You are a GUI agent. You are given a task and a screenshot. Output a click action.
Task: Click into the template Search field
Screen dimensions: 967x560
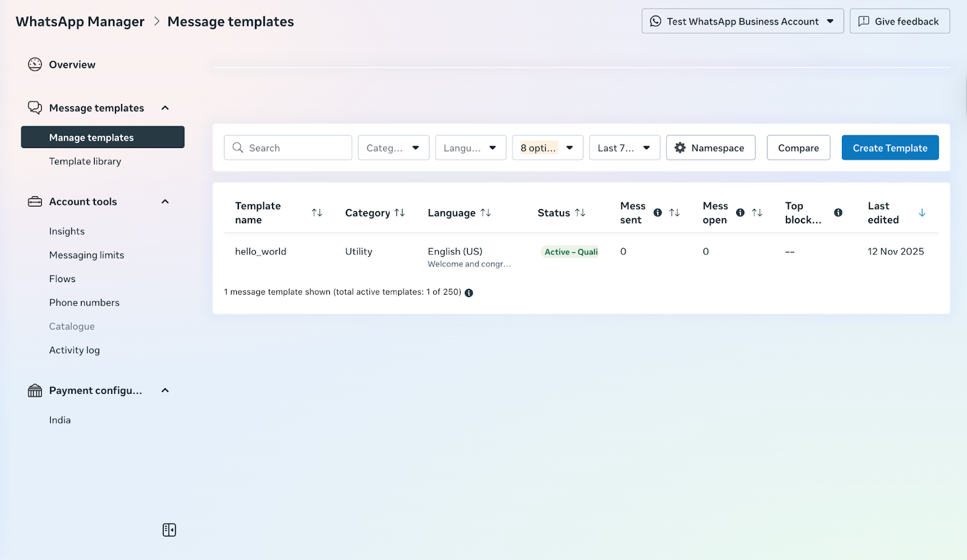(x=288, y=148)
